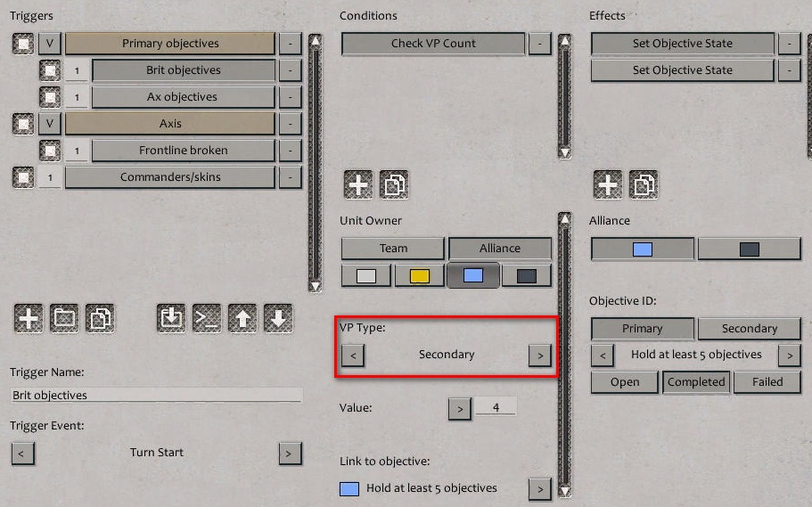Add a new condition
Screen dimensions: 812x507
tap(358, 184)
